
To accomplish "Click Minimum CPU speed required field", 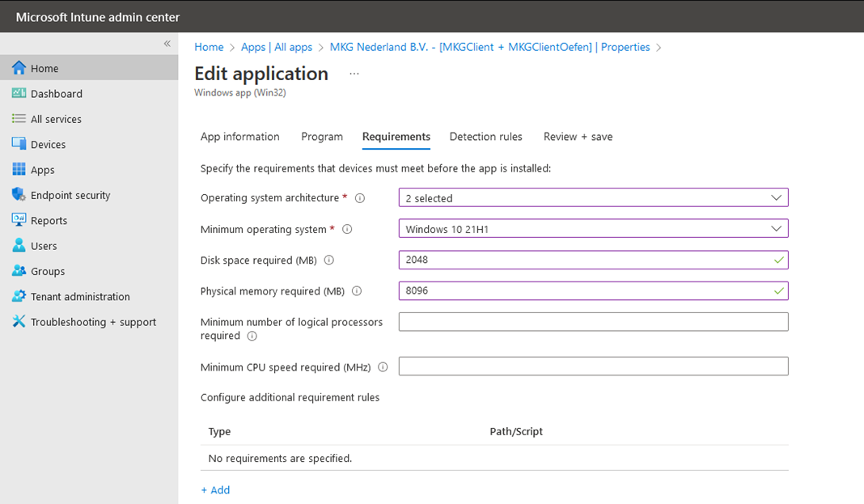I will (594, 366).
